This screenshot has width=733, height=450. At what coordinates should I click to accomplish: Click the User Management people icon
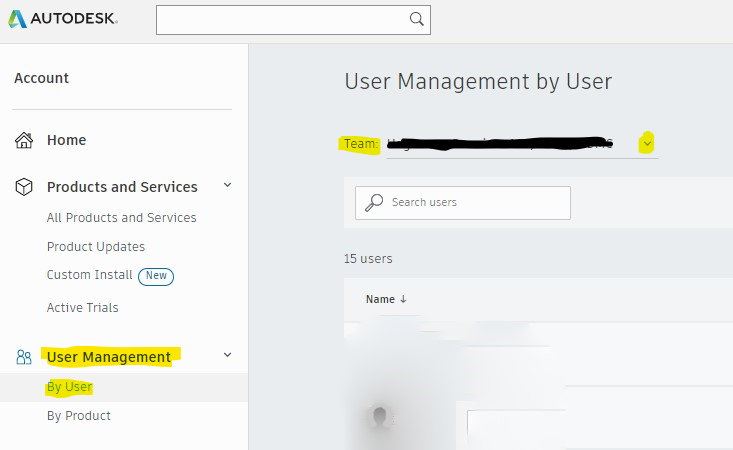[x=24, y=357]
